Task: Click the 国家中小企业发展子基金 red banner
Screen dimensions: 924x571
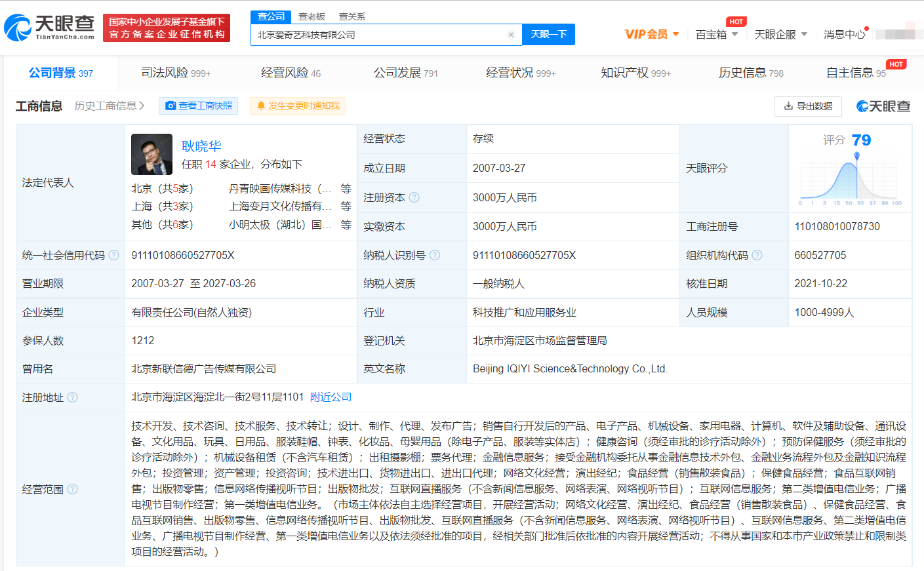Action: [167, 28]
